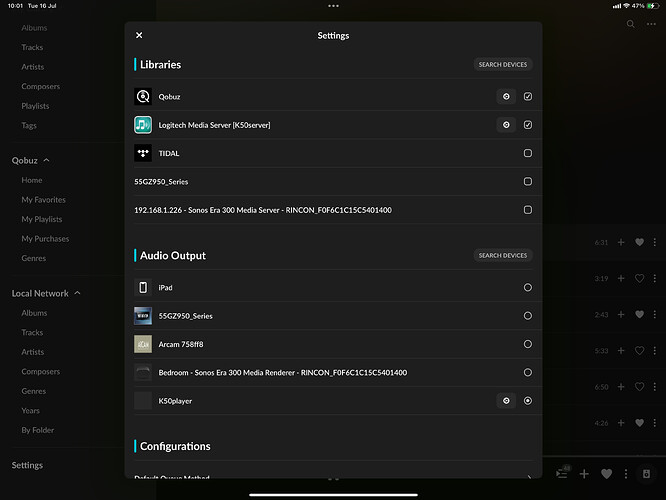Open Tracks at top of sidebar

click(x=32, y=47)
